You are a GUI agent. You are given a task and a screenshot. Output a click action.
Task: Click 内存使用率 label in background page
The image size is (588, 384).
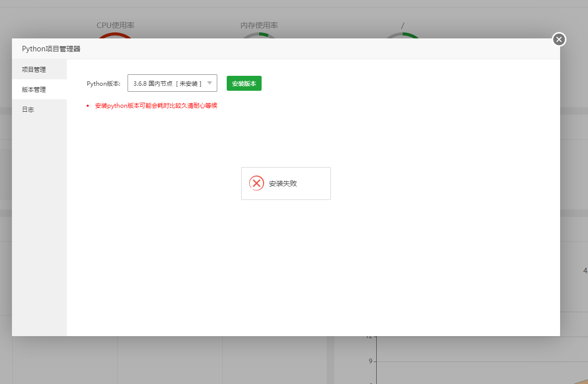[259, 25]
